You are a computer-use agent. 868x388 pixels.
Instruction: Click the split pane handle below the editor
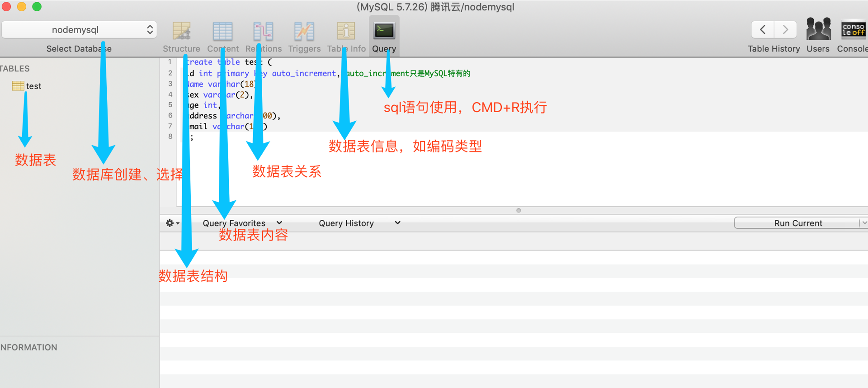point(519,210)
